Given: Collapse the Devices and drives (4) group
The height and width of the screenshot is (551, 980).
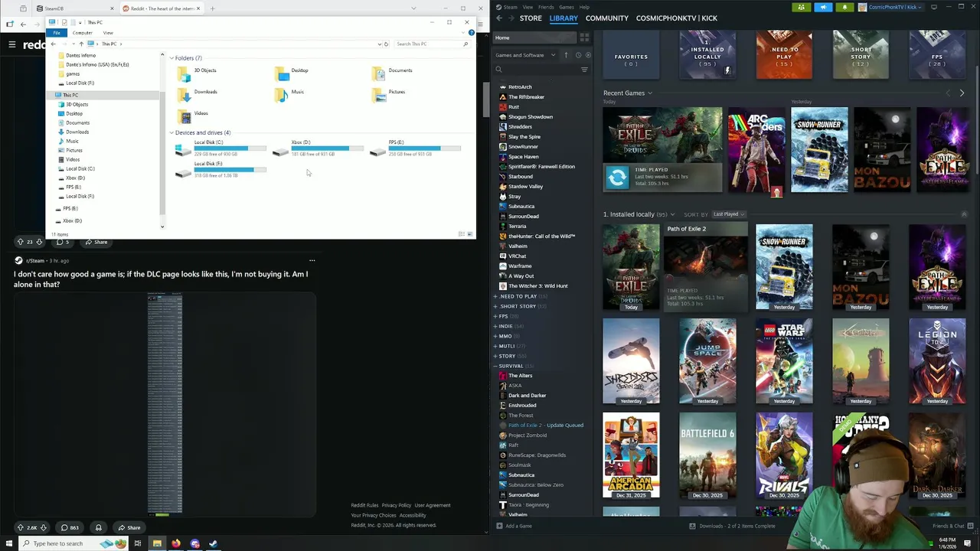Looking at the screenshot, I should 171,132.
